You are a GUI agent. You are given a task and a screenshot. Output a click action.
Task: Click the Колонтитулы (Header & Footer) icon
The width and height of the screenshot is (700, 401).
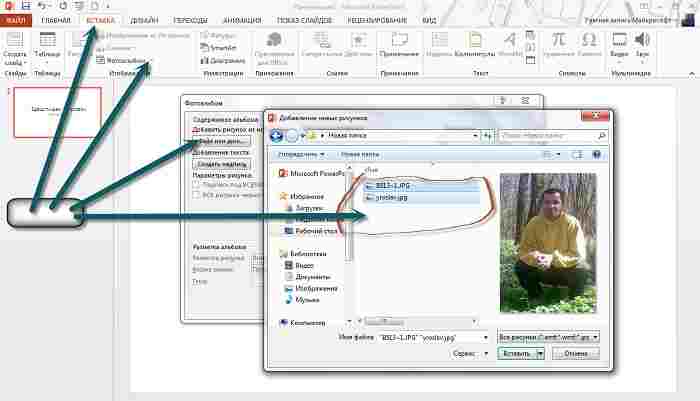(x=475, y=40)
